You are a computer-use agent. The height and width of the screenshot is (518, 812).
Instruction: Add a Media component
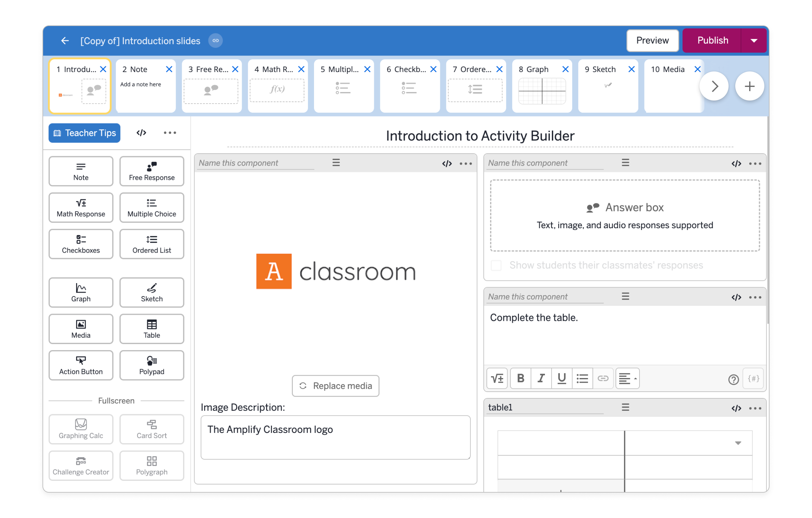[x=81, y=329]
